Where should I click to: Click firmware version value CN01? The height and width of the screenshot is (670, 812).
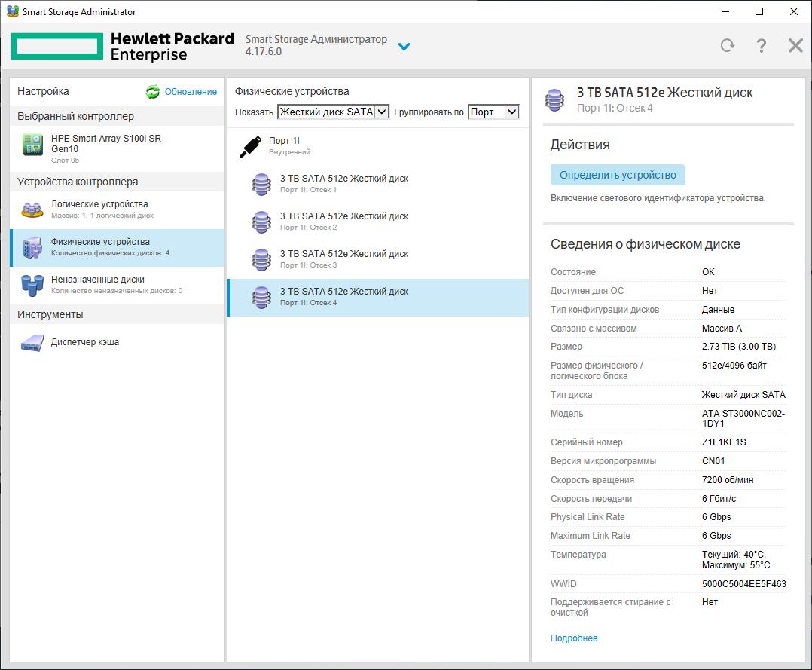[x=713, y=460]
